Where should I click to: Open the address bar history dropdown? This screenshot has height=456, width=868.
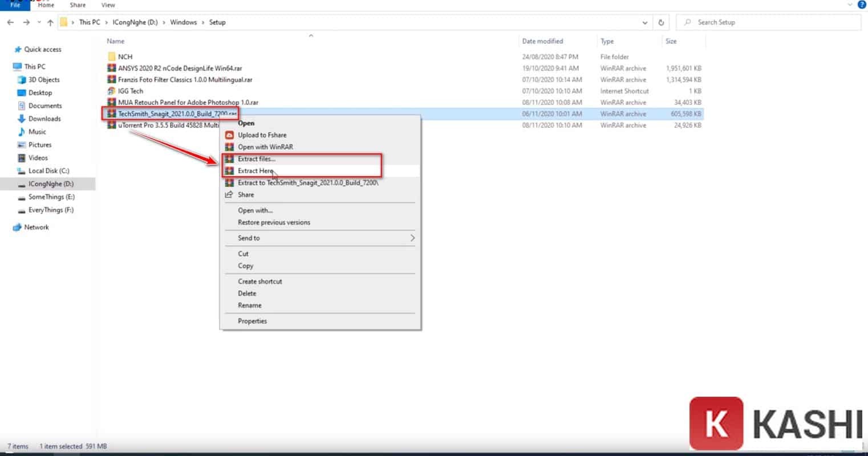coord(645,23)
